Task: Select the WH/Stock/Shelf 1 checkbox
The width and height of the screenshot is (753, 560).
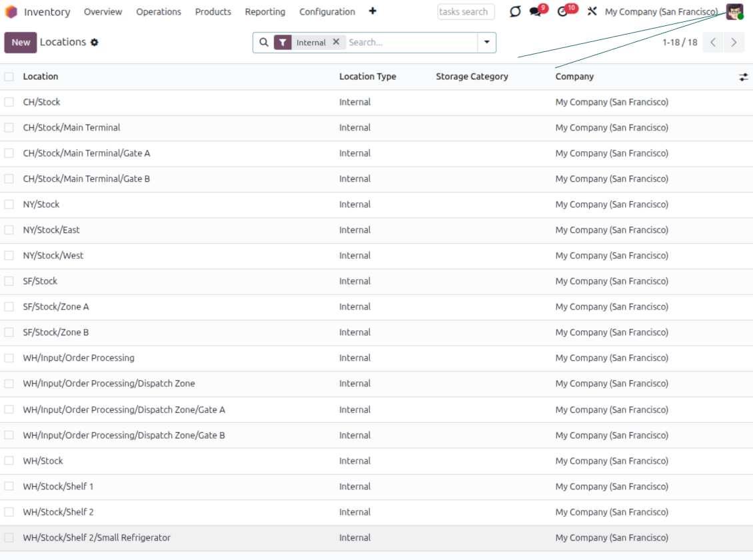Action: tap(9, 486)
